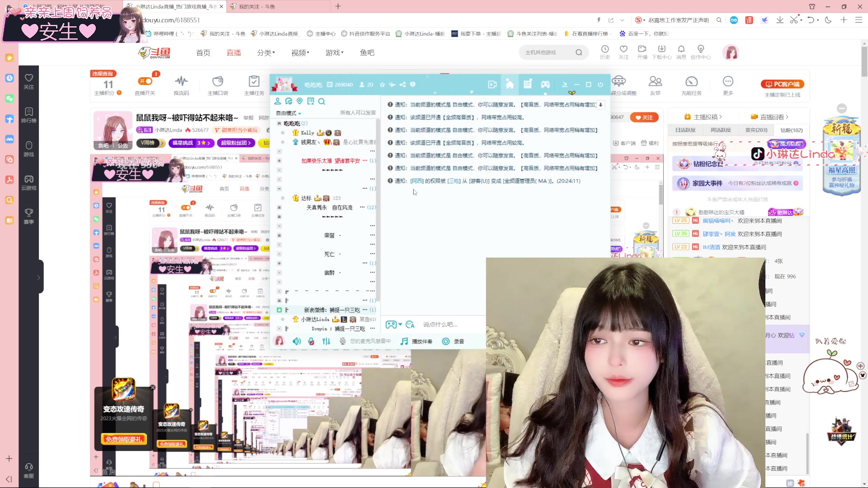Click the 免费领取豪礼 ad button
This screenshot has height=488, width=868.
point(123,439)
